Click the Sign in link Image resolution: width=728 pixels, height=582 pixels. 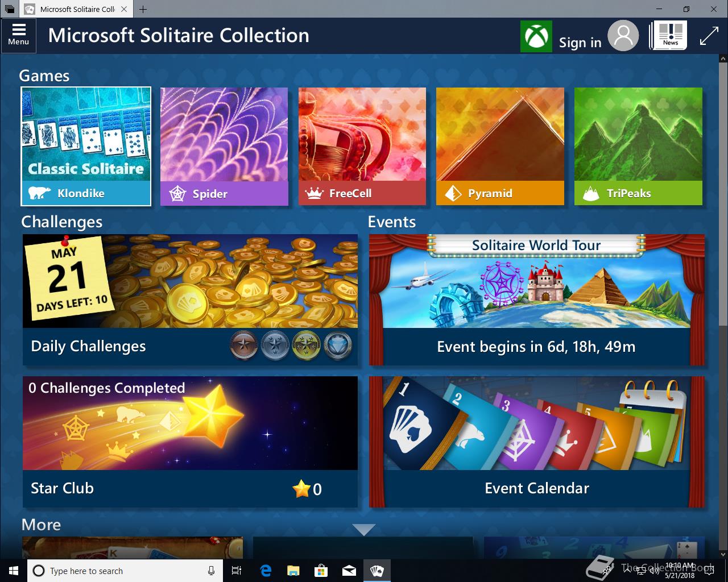point(580,43)
